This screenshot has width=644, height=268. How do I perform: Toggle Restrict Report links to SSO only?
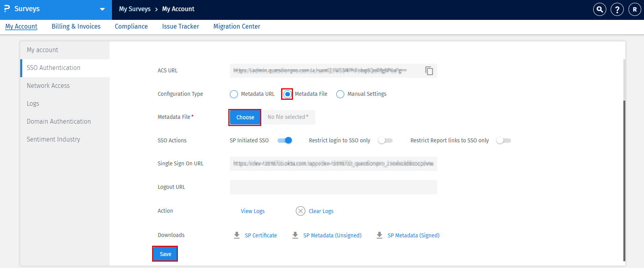coord(503,140)
